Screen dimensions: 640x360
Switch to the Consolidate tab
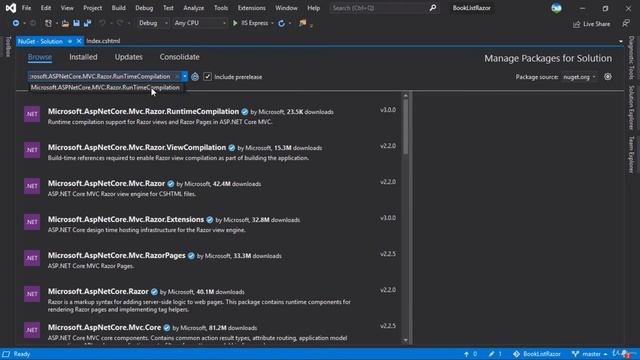point(180,57)
